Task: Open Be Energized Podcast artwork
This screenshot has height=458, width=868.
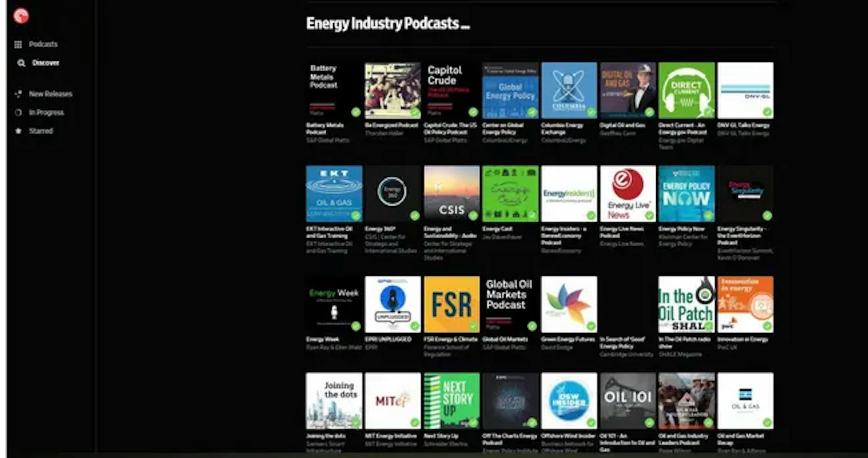Action: [x=393, y=90]
